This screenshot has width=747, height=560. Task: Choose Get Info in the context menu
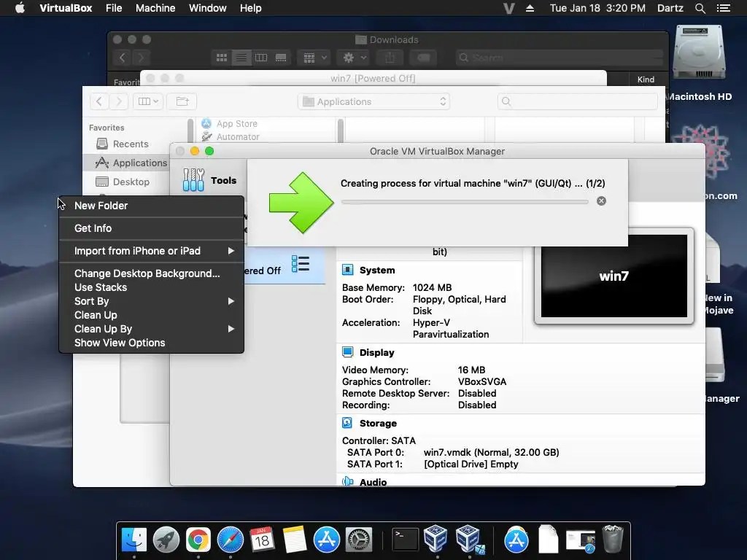click(x=152, y=228)
